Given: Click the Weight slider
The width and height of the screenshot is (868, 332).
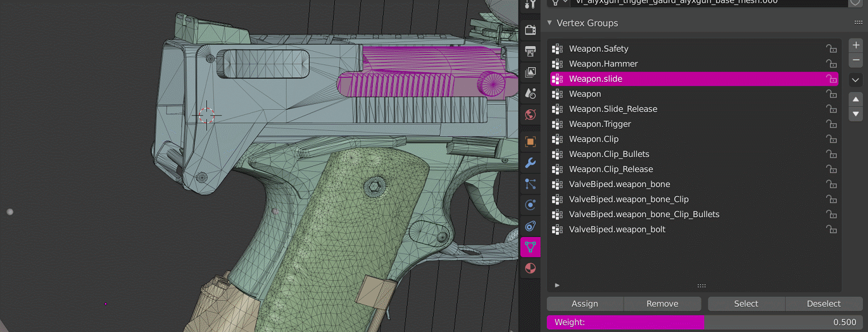Looking at the screenshot, I should (x=704, y=322).
